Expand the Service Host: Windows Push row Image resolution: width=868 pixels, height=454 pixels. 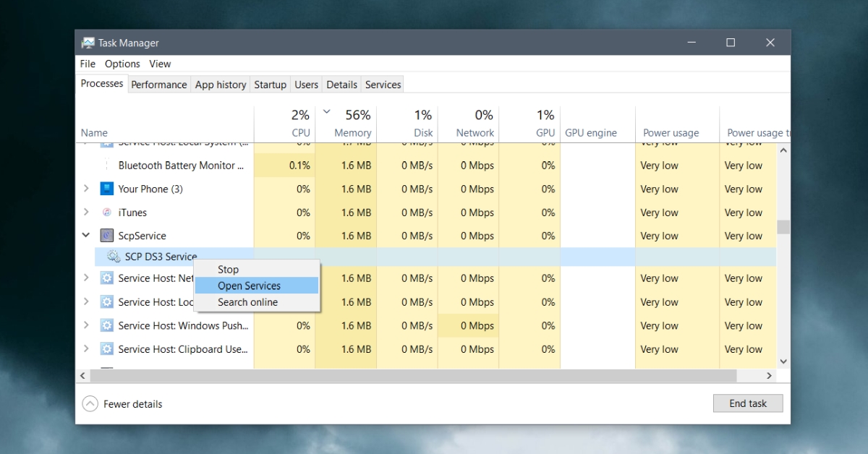click(86, 325)
